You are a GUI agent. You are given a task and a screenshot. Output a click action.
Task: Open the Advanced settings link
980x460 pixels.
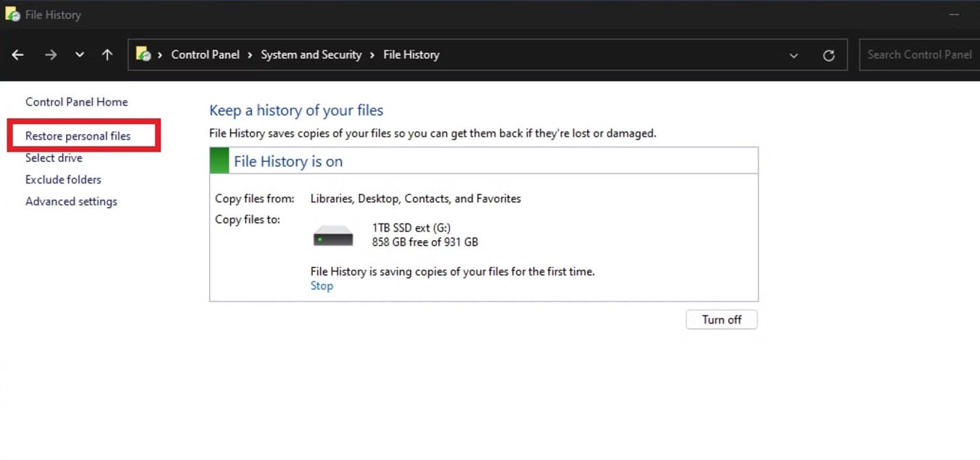point(71,202)
